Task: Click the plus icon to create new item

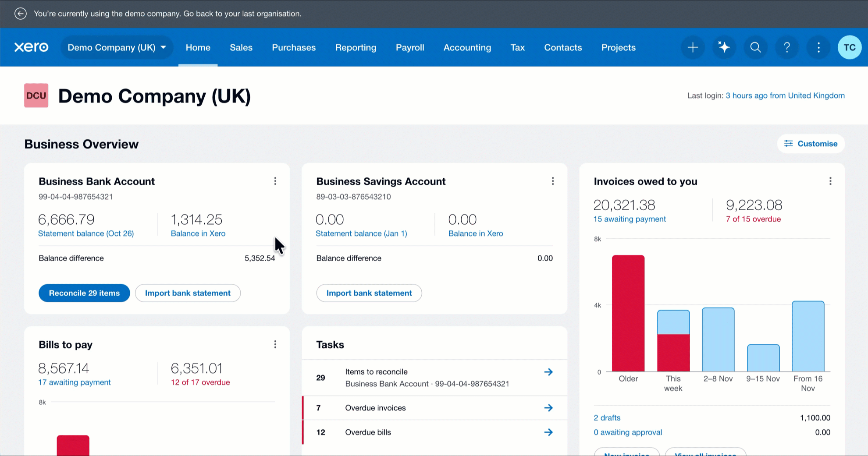Action: click(693, 47)
